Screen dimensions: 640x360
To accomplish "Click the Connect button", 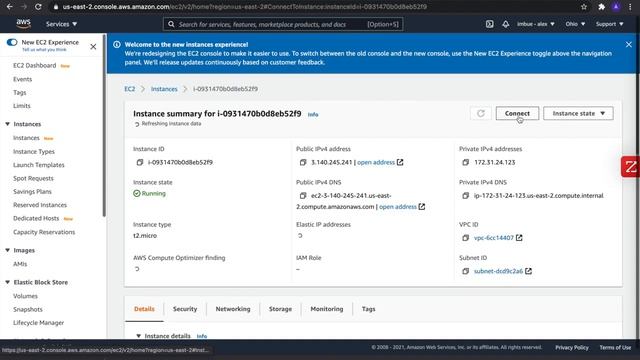I will point(517,113).
